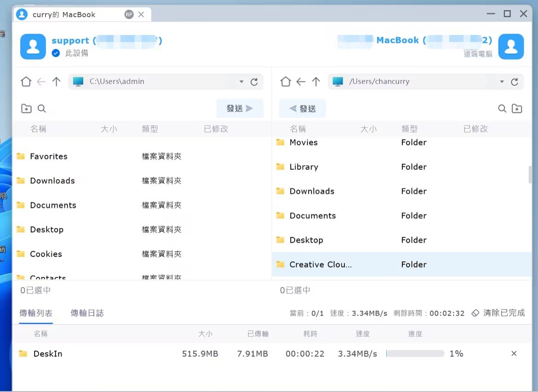Select remote Downloads folder
Image resolution: width=538 pixels, height=392 pixels.
click(x=401, y=191)
